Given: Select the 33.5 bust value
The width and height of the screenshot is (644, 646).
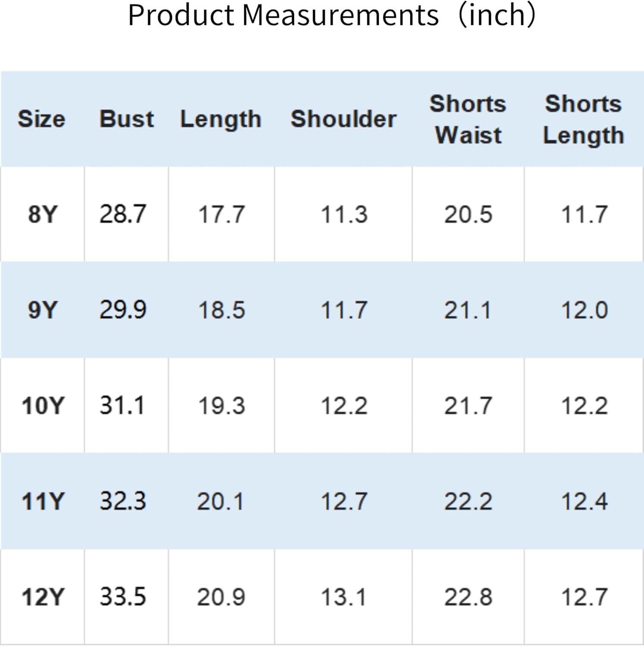Looking at the screenshot, I should click(x=123, y=597).
